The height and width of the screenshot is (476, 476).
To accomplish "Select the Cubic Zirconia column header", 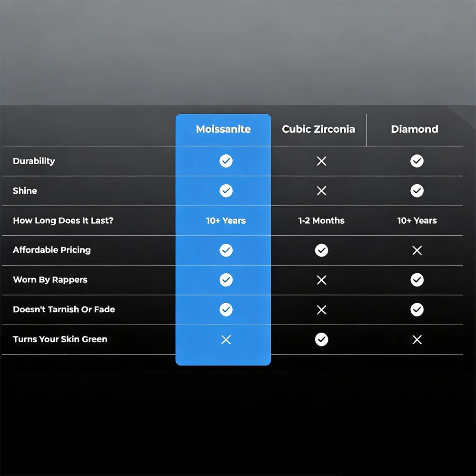I will (x=318, y=129).
